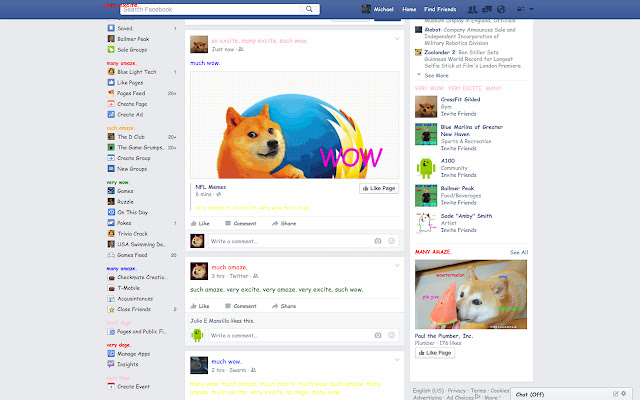Open Julia E Marsilla's profile link
640x400 pixels.
(x=210, y=321)
